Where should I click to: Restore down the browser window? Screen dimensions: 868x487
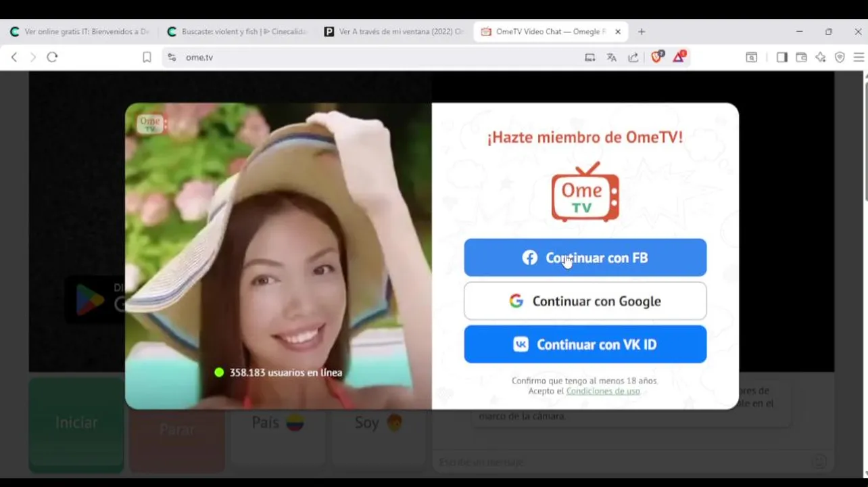coord(829,32)
